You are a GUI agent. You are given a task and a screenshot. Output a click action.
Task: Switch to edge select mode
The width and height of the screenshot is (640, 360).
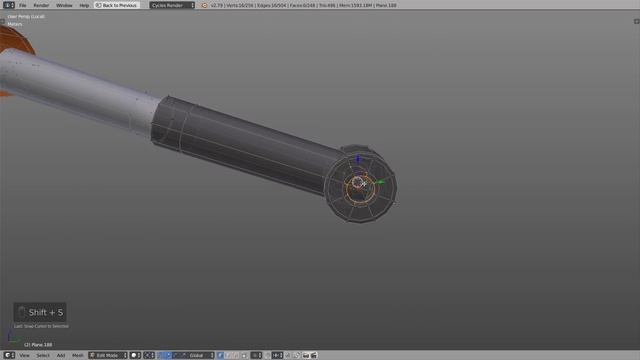(x=229, y=356)
